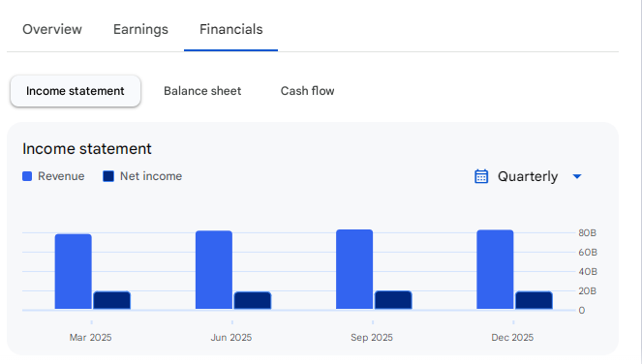Select the Dec 2025 net income bar
The width and height of the screenshot is (642, 364).
(x=534, y=300)
